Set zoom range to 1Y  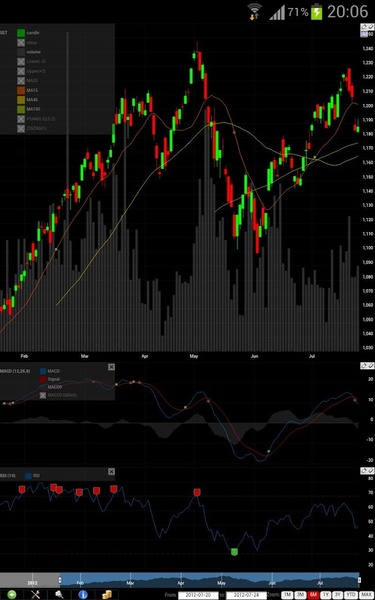[x=326, y=595]
